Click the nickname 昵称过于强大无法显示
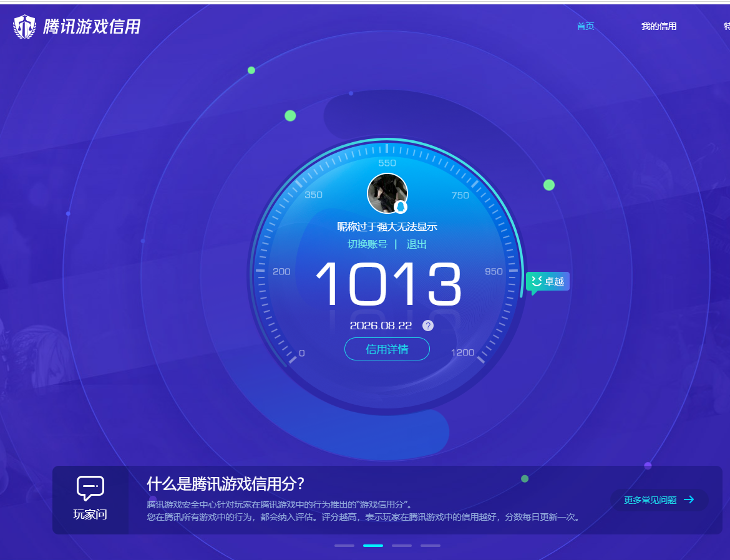The image size is (730, 560). tap(387, 227)
